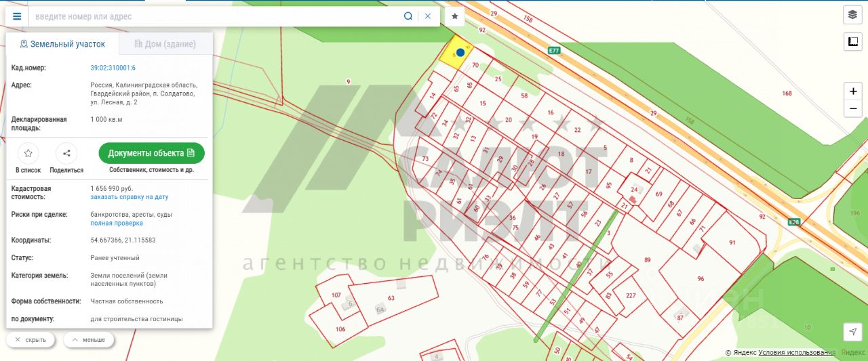Open полная проверка link
The height and width of the screenshot is (361, 868).
tap(117, 223)
